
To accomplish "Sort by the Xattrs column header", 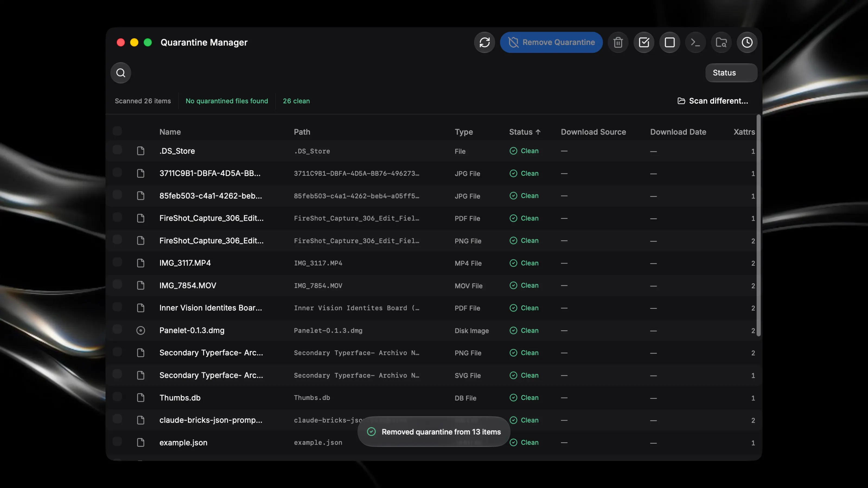I will 744,132.
